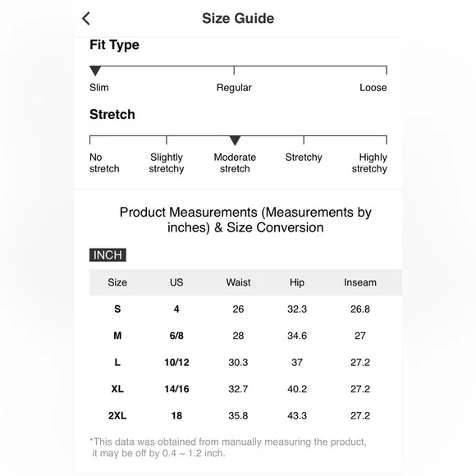Click the Stretchy label on stretch scale

click(x=304, y=158)
